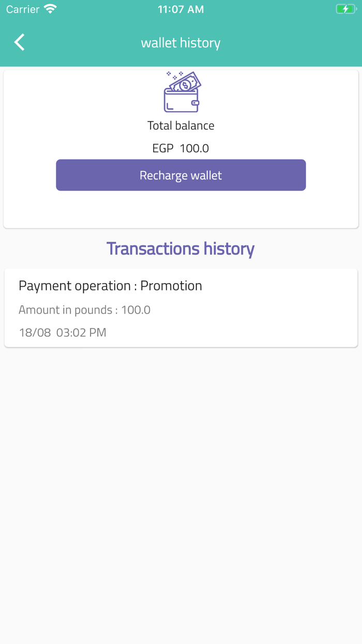Select the Transactions history heading

(180, 248)
